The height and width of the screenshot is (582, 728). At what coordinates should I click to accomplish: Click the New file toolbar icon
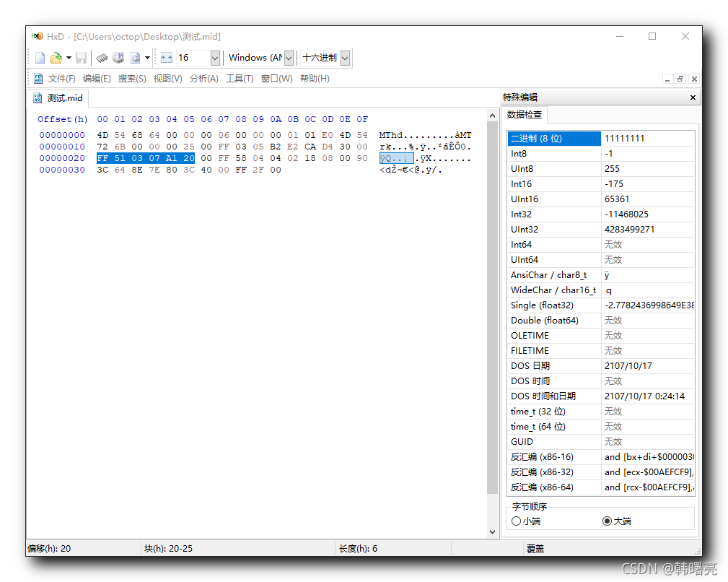[x=40, y=58]
